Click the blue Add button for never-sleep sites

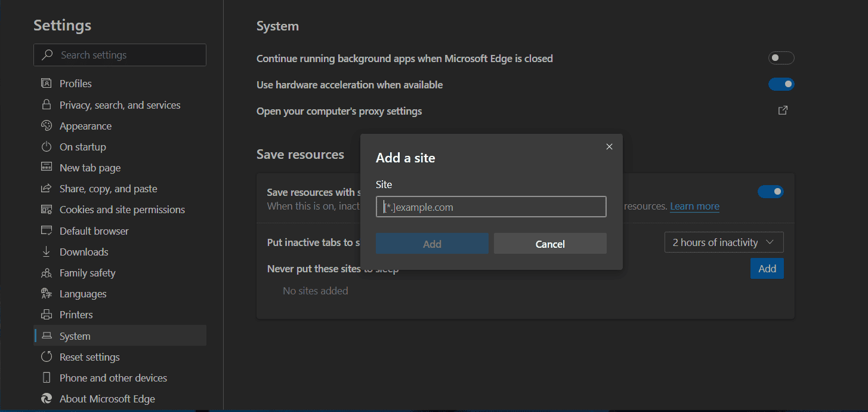pyautogui.click(x=767, y=269)
